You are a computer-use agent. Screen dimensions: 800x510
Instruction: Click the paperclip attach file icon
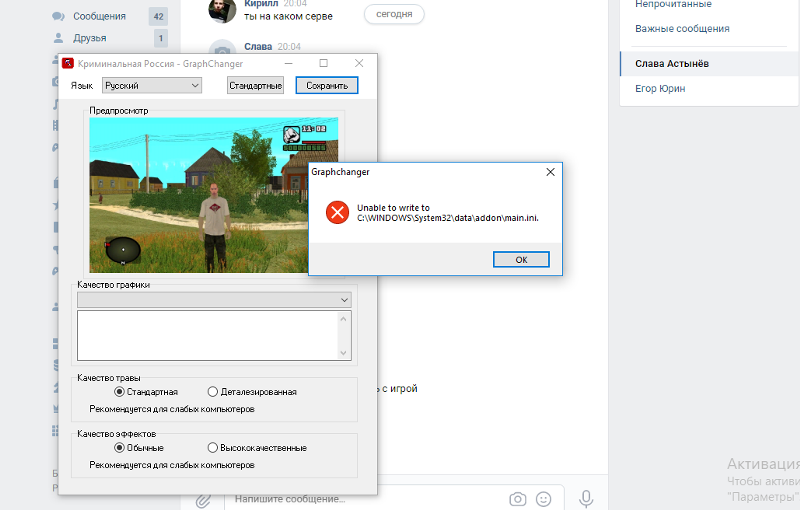[202, 498]
